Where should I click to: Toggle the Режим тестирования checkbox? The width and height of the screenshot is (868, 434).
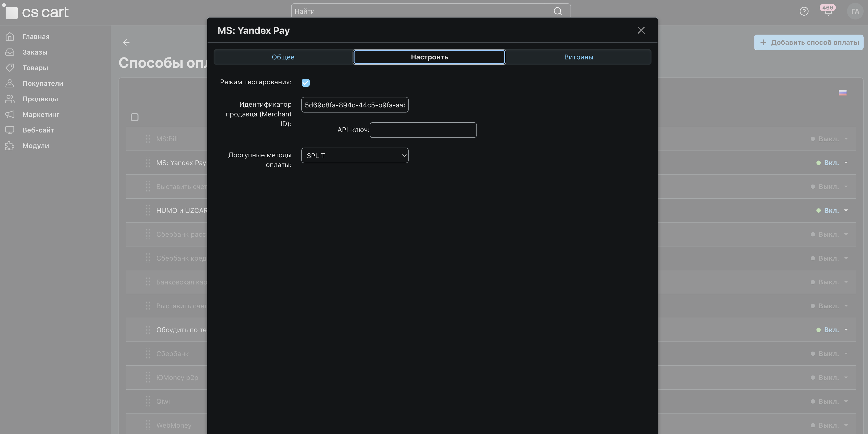(x=306, y=83)
